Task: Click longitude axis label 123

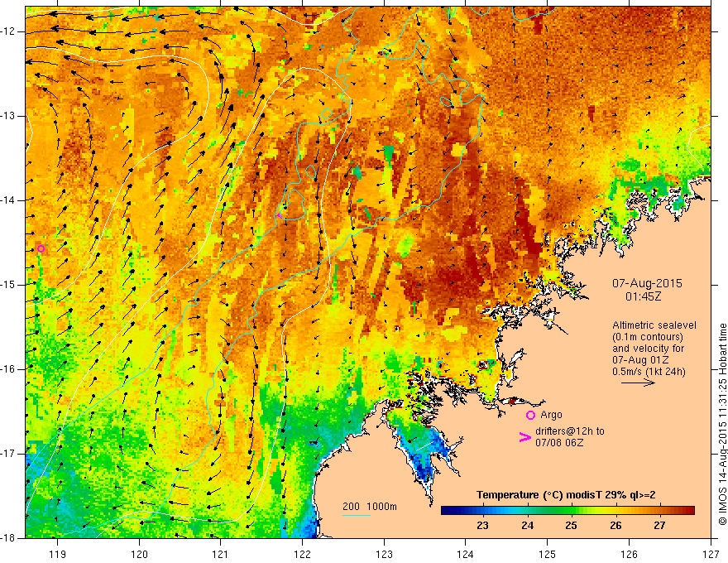Action: (x=384, y=554)
